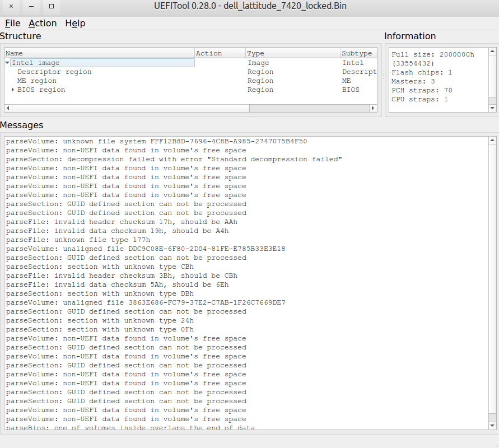This screenshot has height=448, width=499.
Task: Click the 'CPU straps: 1' info line
Action: click(419, 99)
